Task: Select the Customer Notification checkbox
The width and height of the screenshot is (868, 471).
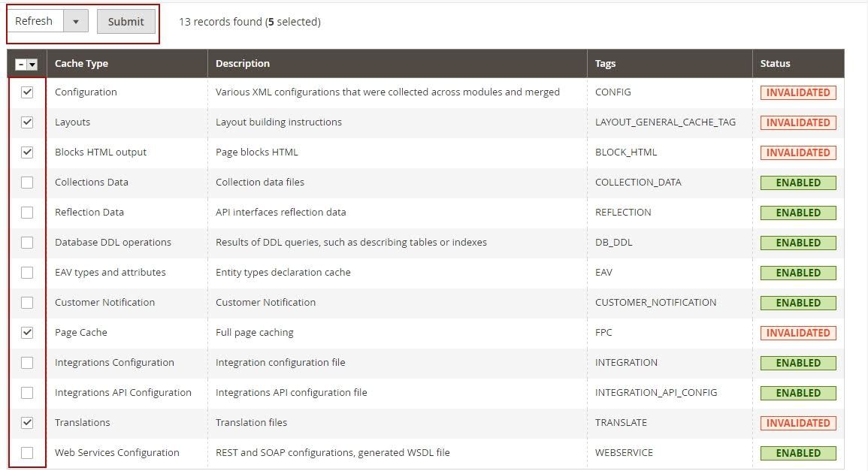Action: tap(27, 302)
